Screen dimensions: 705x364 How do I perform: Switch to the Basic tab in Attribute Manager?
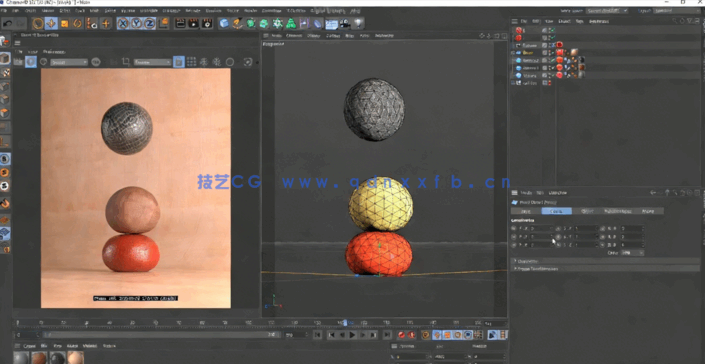(x=525, y=211)
